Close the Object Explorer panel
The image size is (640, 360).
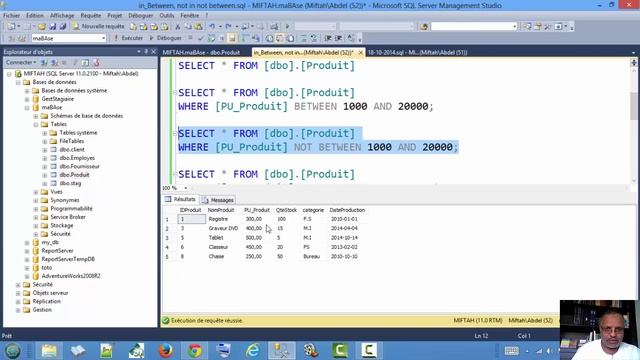(153, 52)
